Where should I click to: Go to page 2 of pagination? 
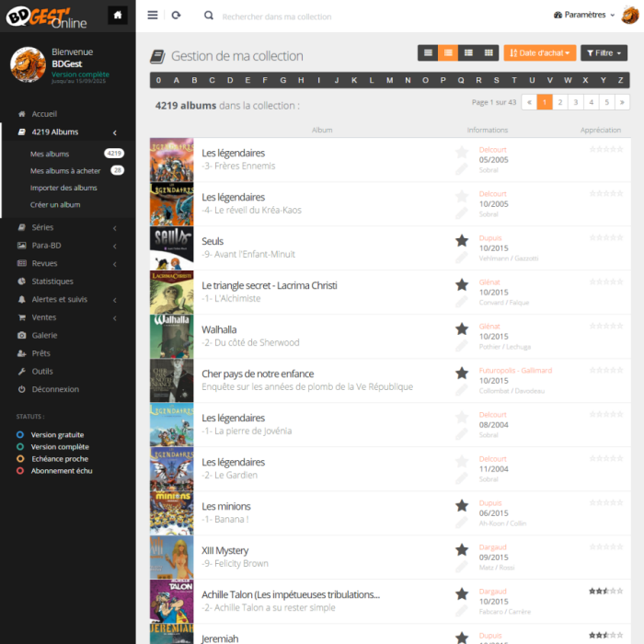pos(560,102)
